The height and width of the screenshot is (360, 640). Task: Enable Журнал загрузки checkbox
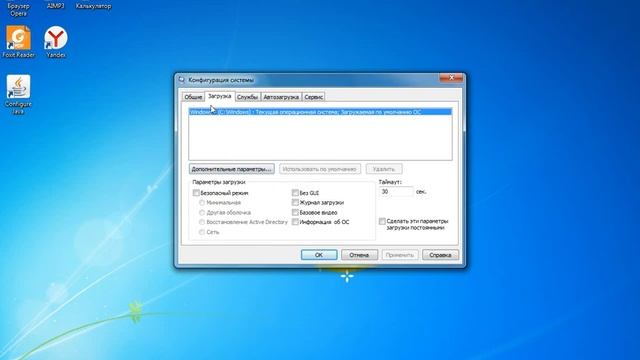coord(295,202)
